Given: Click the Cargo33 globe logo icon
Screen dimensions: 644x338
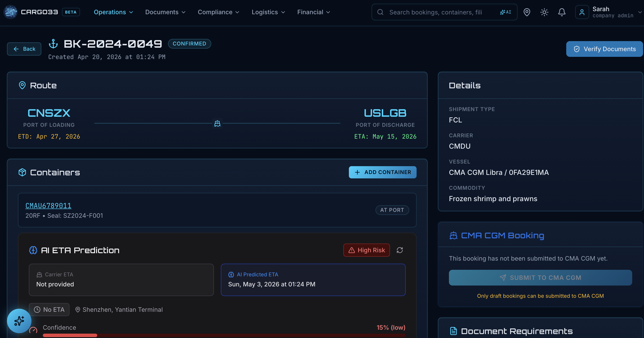Looking at the screenshot, I should point(10,12).
